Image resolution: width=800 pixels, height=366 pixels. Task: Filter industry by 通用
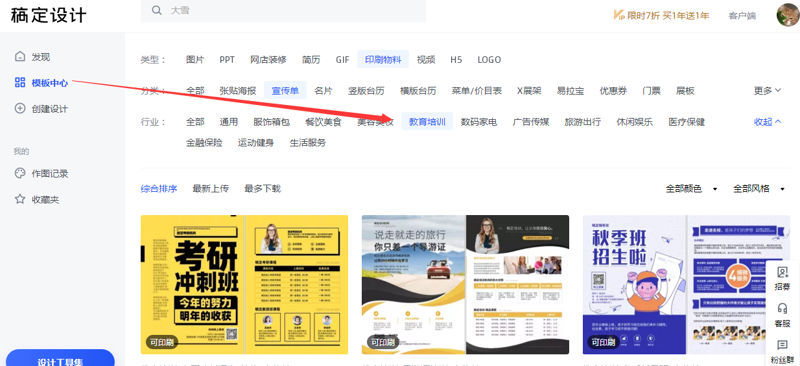(229, 122)
